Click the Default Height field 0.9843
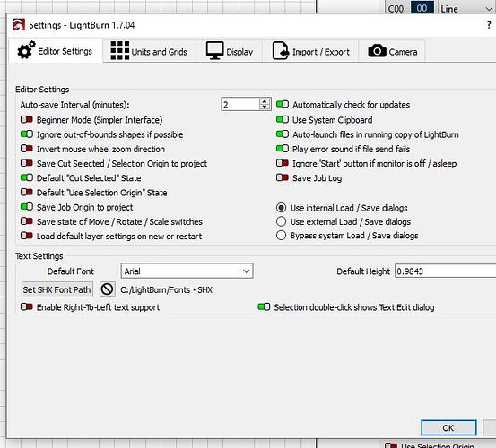The height and width of the screenshot is (448, 496). 446,271
